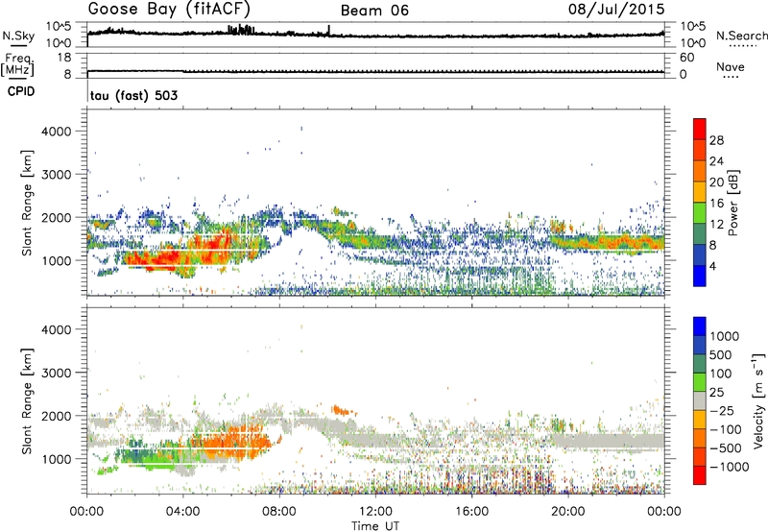The image size is (768, 532).
Task: Click the frequency trace line in the Freq. panel
Action: pos(375,71)
